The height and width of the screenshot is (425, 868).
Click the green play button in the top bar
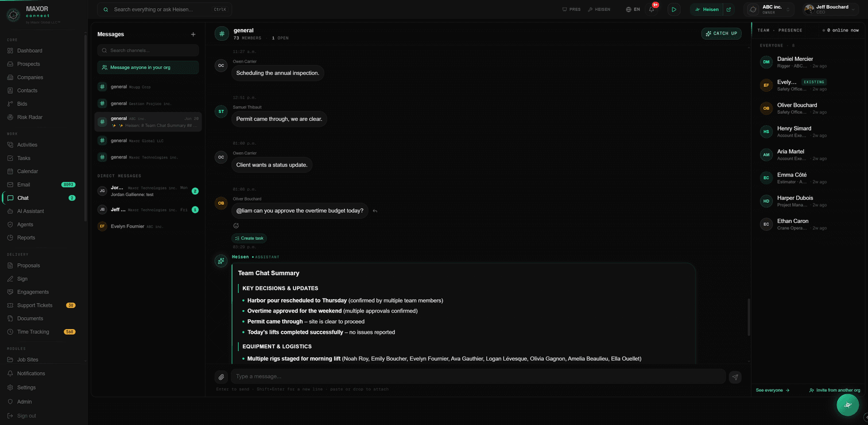[674, 9]
